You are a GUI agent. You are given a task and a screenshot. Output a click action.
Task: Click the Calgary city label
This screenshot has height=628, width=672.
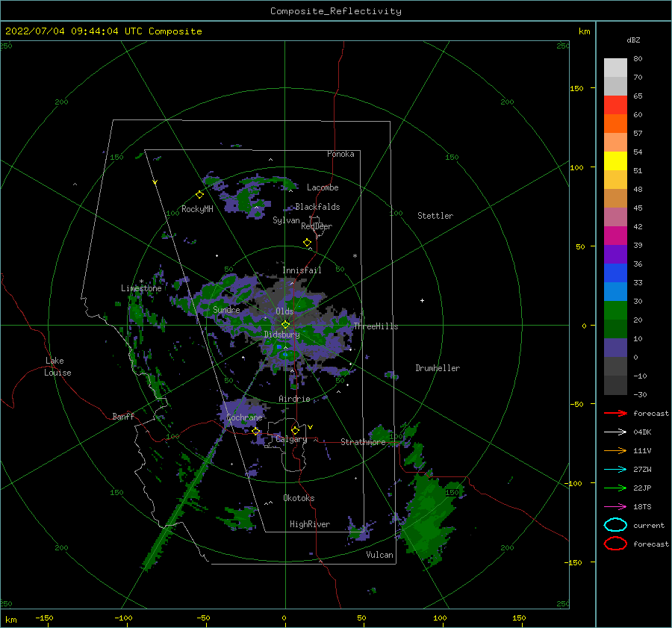[x=291, y=439]
